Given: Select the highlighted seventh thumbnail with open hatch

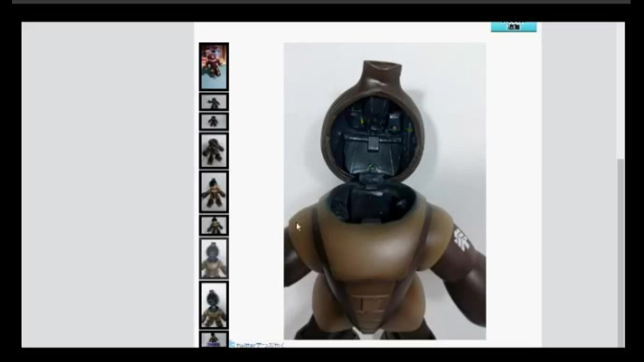Looking at the screenshot, I should click(214, 259).
